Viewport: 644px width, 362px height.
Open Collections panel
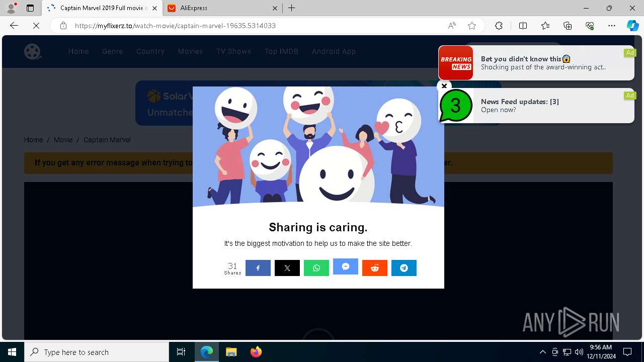pyautogui.click(x=568, y=26)
